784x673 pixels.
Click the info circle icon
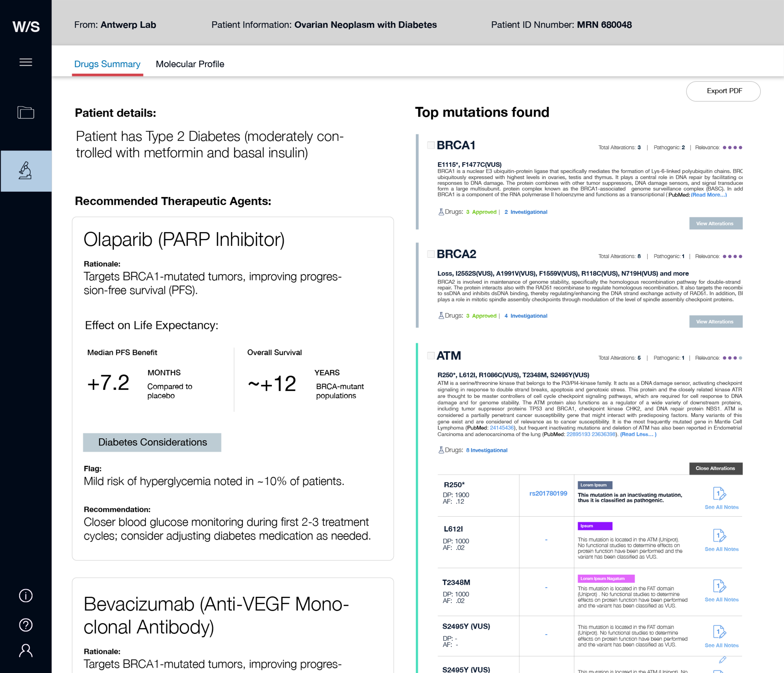tap(26, 596)
